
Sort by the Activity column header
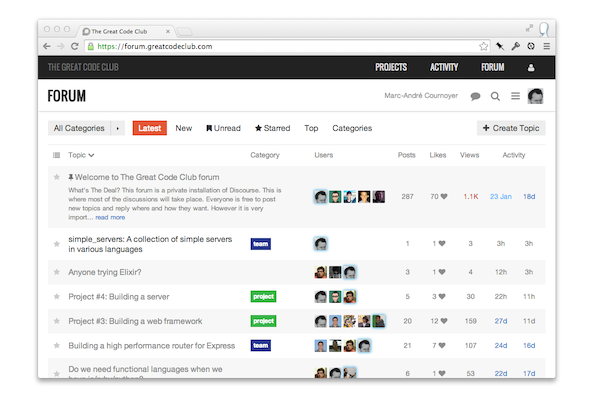[x=514, y=155]
